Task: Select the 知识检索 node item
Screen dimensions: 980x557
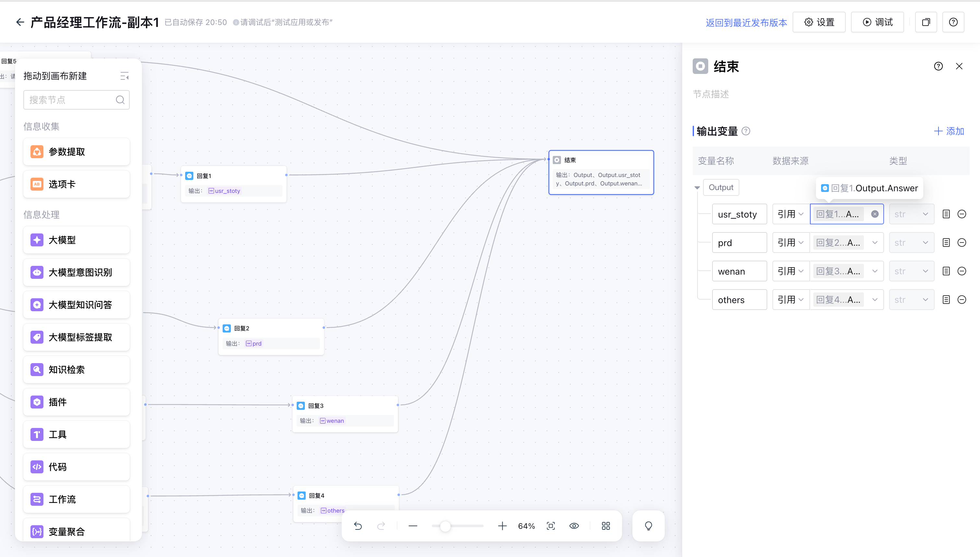Action: click(77, 370)
